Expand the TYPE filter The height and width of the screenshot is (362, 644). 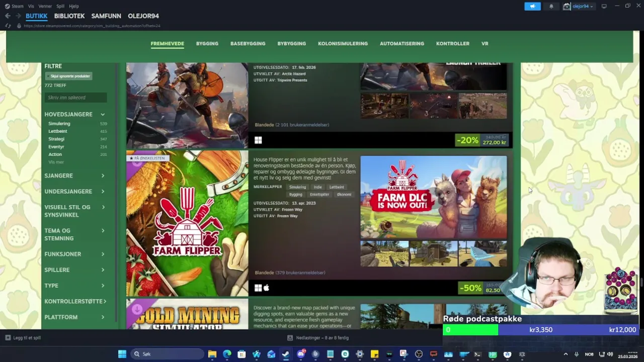(x=74, y=286)
